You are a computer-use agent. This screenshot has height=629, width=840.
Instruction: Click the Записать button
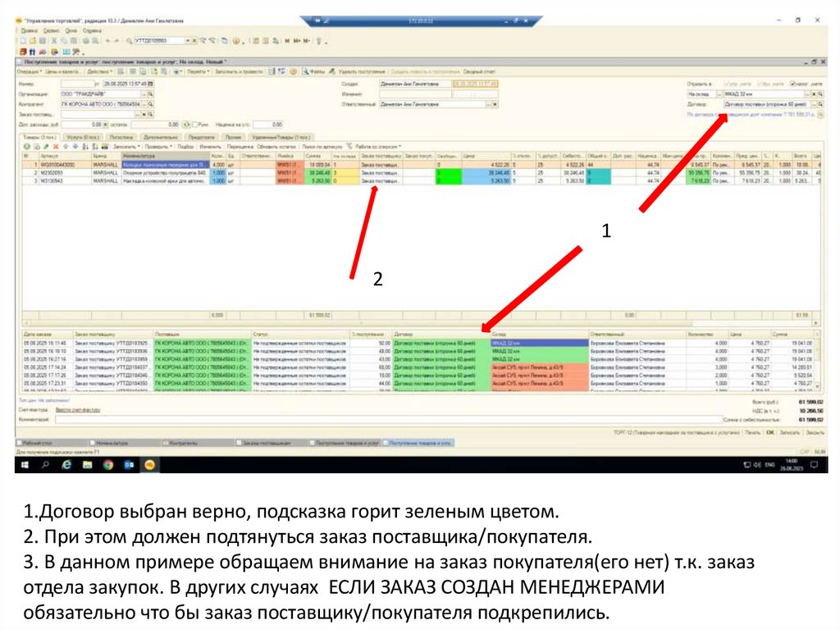point(790,432)
